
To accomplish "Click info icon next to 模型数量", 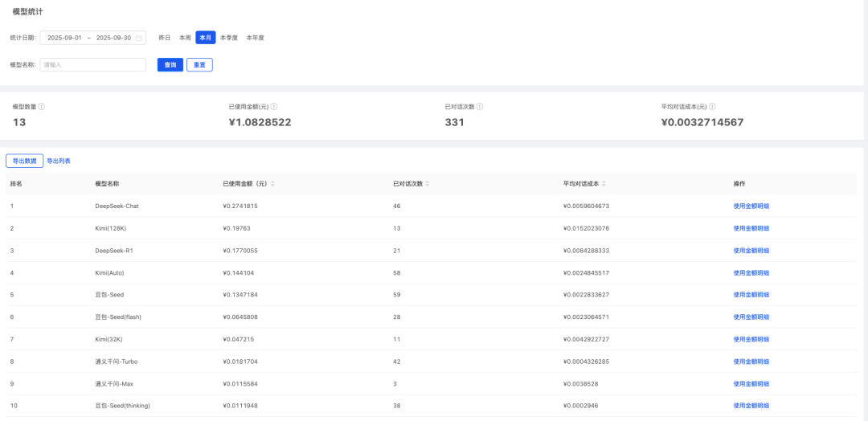I will pyautogui.click(x=42, y=106).
